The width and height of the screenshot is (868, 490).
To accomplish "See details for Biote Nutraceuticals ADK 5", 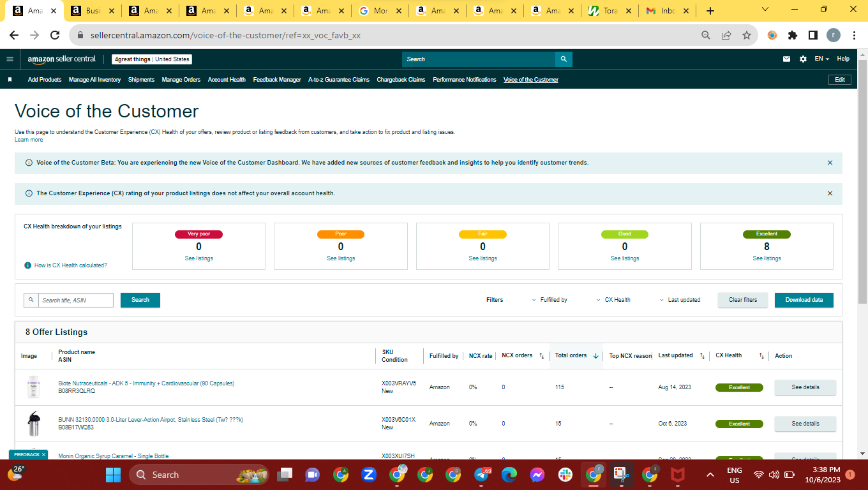I will (x=805, y=387).
